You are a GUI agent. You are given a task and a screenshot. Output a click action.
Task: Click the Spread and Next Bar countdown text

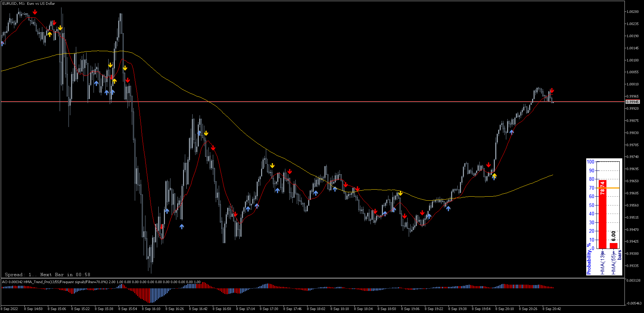47,275
